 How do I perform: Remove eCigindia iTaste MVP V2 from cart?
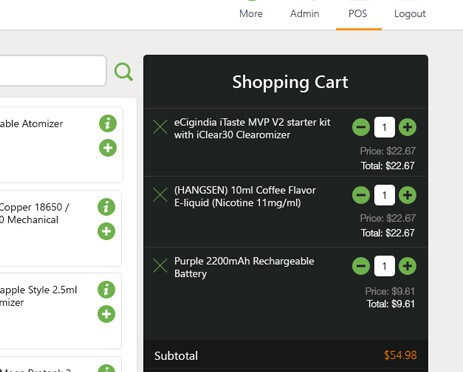(160, 127)
